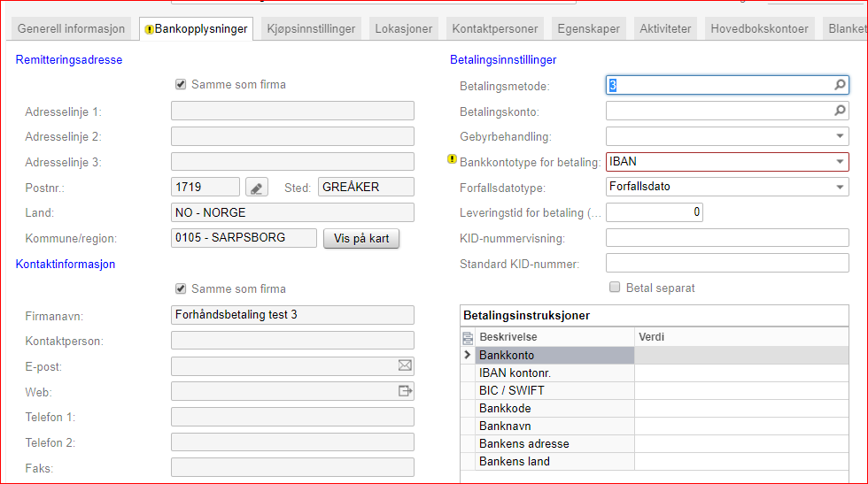Click the Telefon 1 field
Viewport: 868px width, 484px height.
pos(292,417)
